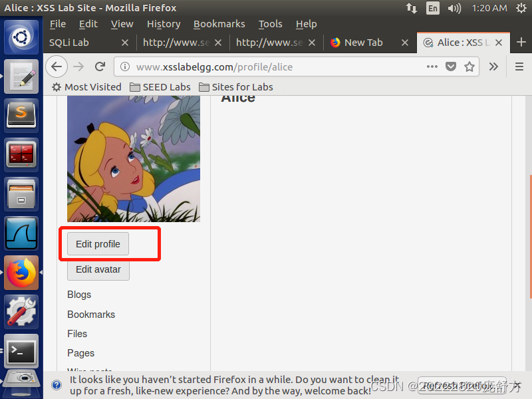Viewport: 532px width, 399px height.
Task: Open the Edit menu
Action: click(88, 24)
